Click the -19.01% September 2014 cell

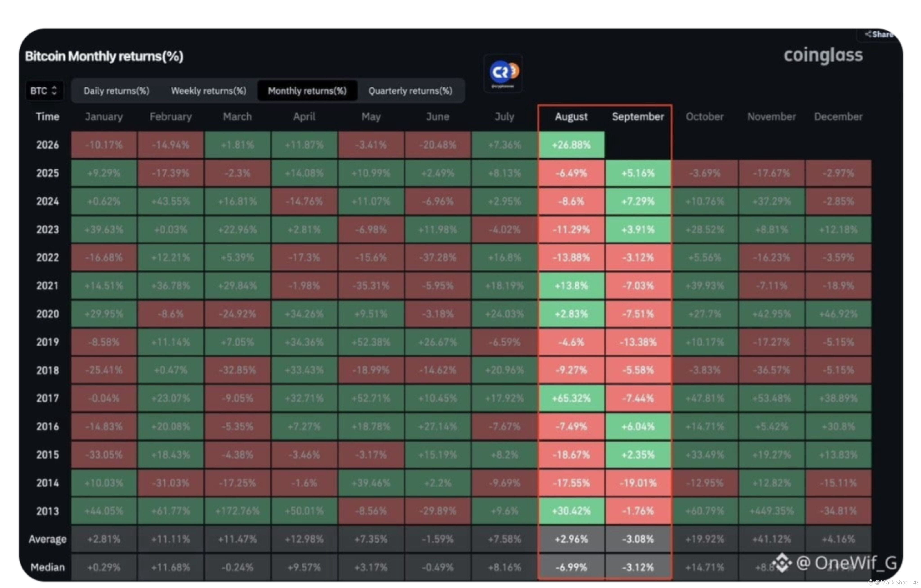pyautogui.click(x=638, y=483)
